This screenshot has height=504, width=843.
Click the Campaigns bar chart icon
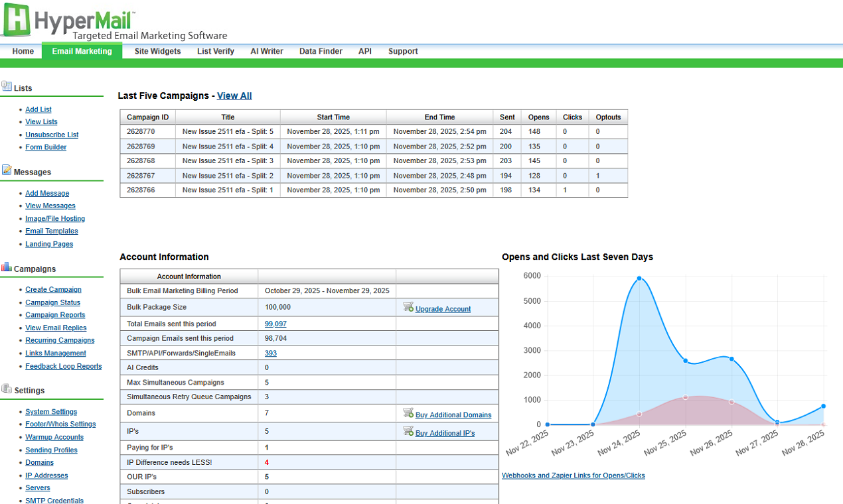pyautogui.click(x=7, y=267)
